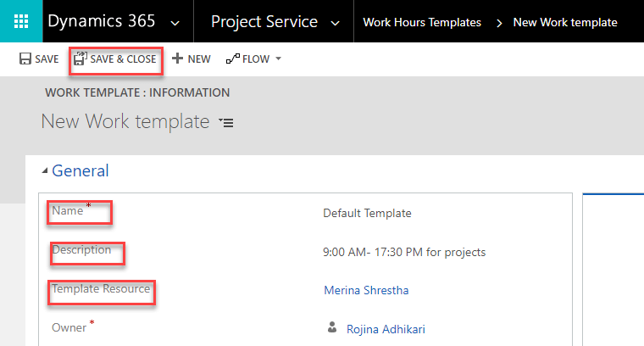Click the Dynamics 365 title
Image resolution: width=644 pixels, height=346 pixels.
[102, 21]
